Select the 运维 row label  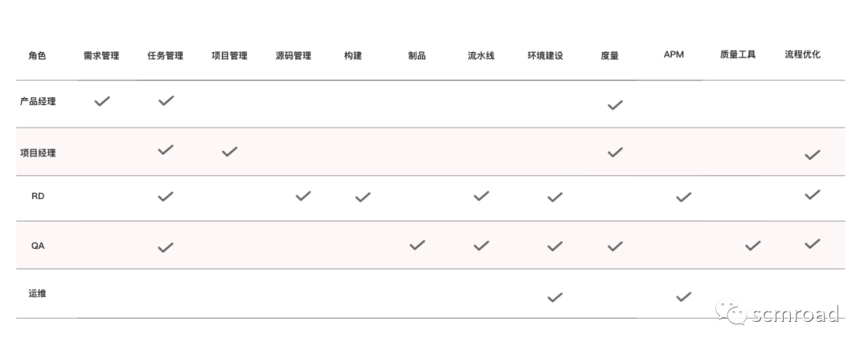(x=37, y=294)
